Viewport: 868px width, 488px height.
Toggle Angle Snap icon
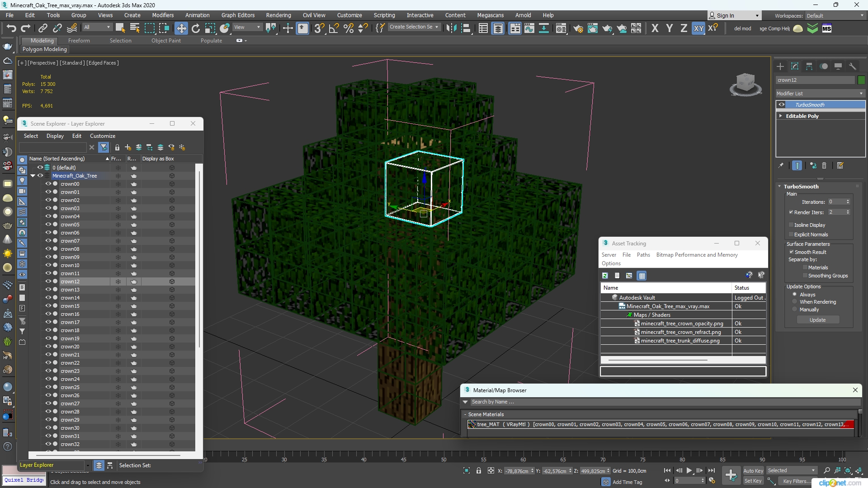[334, 28]
